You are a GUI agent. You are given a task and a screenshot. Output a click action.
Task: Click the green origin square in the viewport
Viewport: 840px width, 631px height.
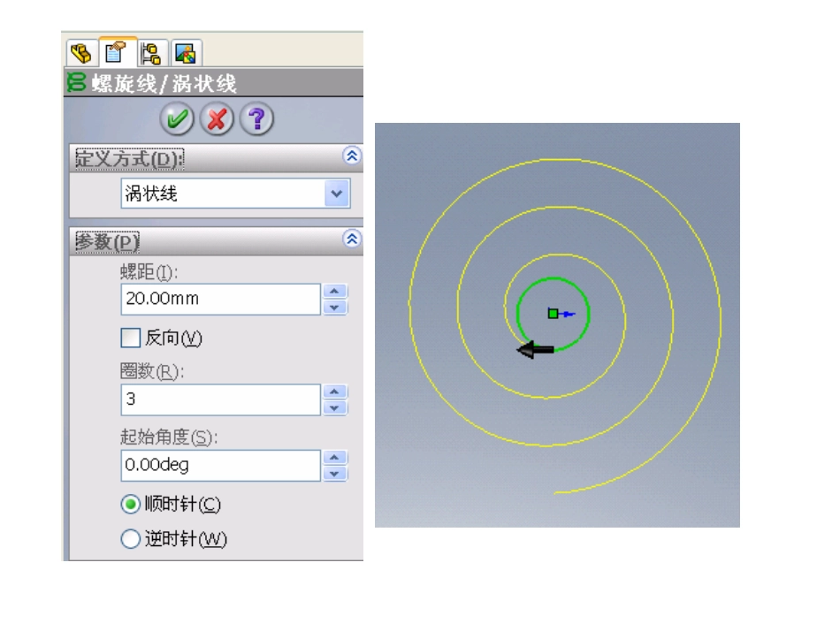[x=553, y=314]
